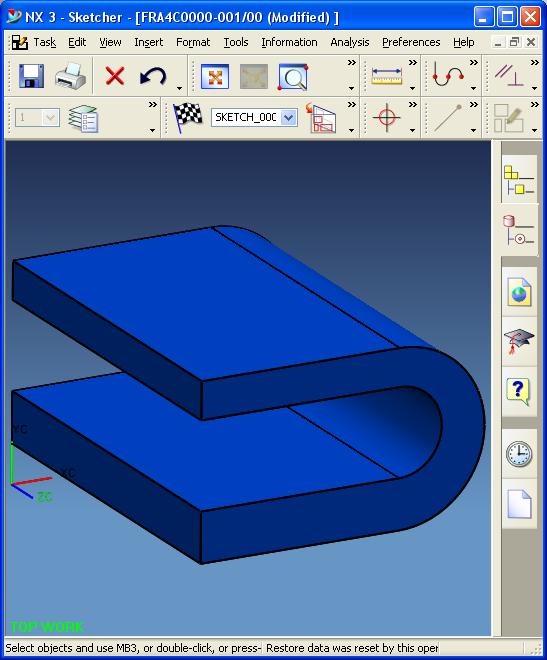
Task: Open the Preferences menu
Action: [x=411, y=43]
